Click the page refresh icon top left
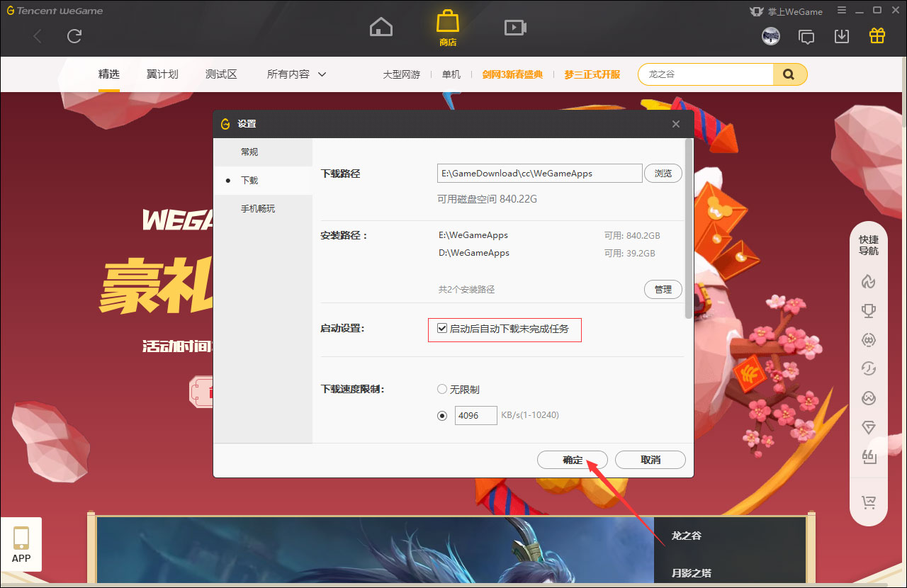Image resolution: width=907 pixels, height=588 pixels. click(74, 37)
